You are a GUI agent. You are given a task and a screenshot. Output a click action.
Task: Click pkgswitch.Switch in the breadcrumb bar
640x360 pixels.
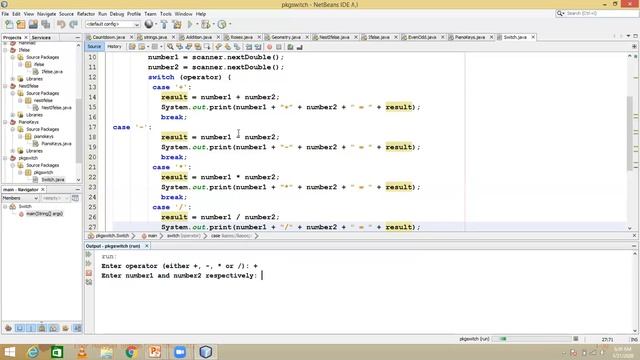pyautogui.click(x=112, y=236)
